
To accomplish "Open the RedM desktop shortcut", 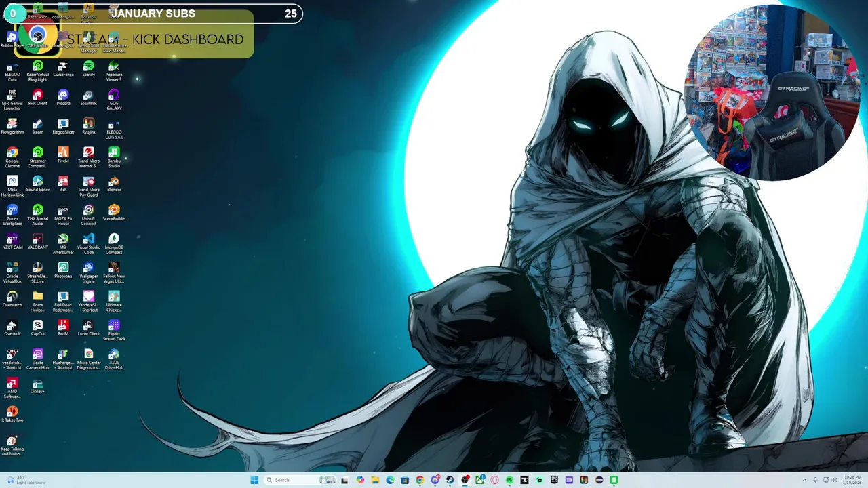I will click(63, 328).
